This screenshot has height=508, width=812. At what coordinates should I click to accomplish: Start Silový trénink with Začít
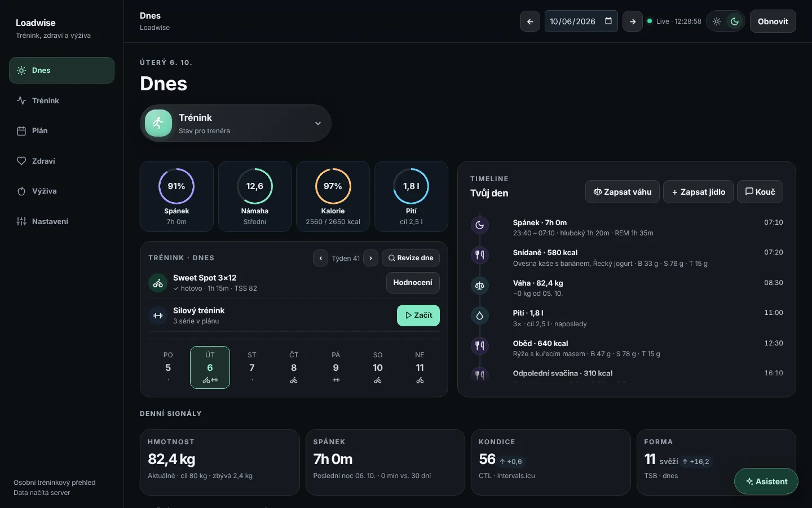point(418,316)
